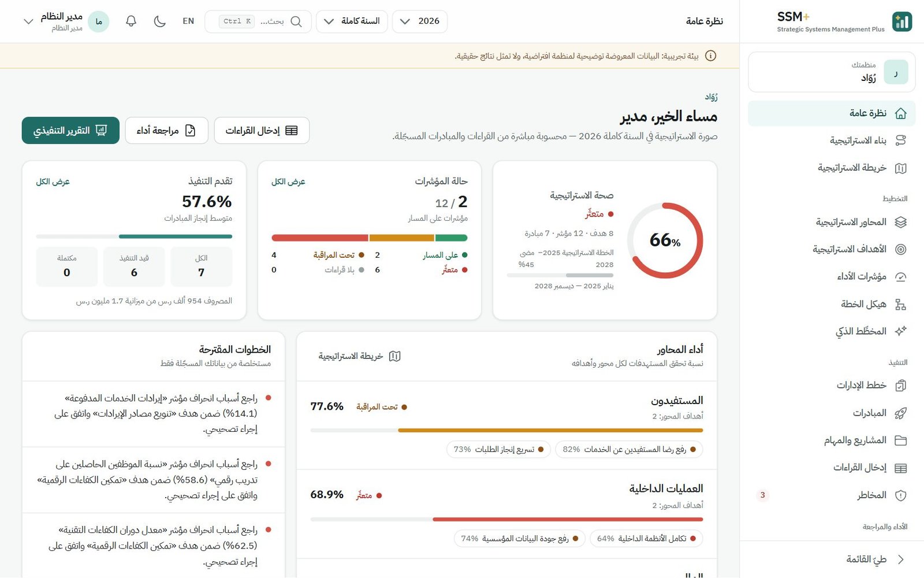
Task: Click the table icon in إدخال القراءات button
Action: 292,131
